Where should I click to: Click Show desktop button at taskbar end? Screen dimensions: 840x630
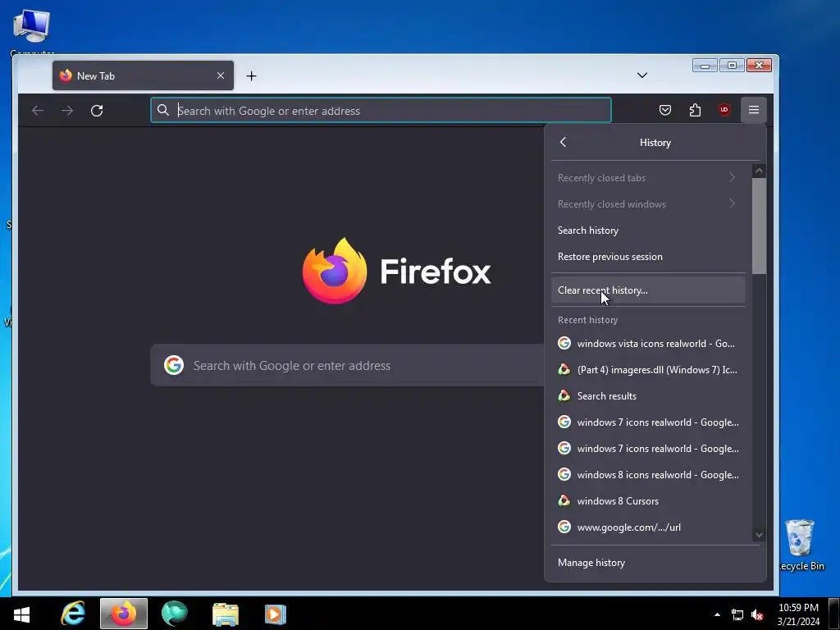(x=834, y=614)
